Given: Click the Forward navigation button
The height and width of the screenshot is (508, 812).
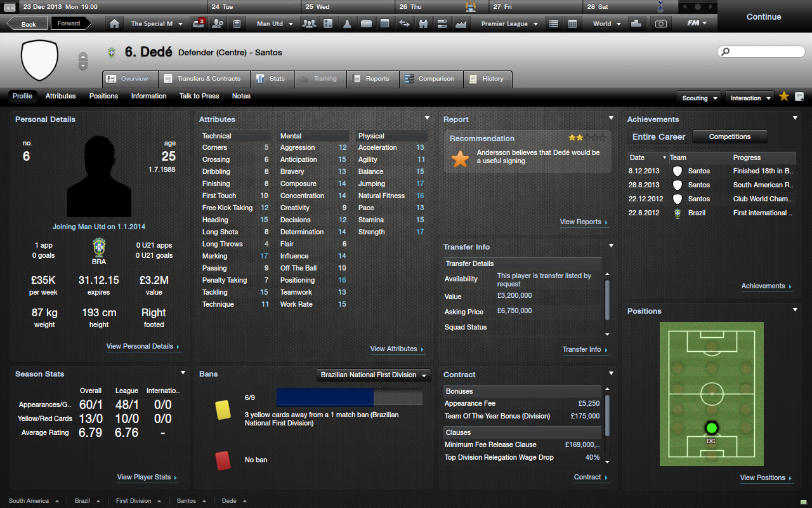Looking at the screenshot, I should point(70,23).
